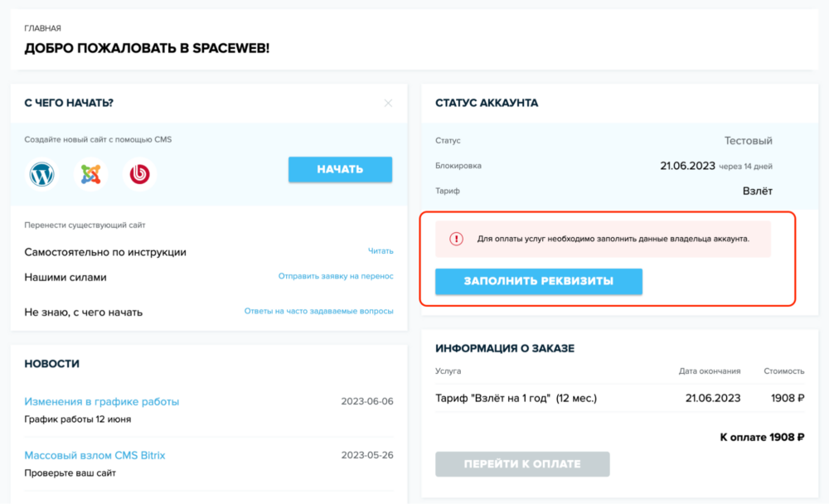Image resolution: width=829 pixels, height=504 pixels.
Task: Click the blocking date 21.06.2023
Action: pos(688,165)
